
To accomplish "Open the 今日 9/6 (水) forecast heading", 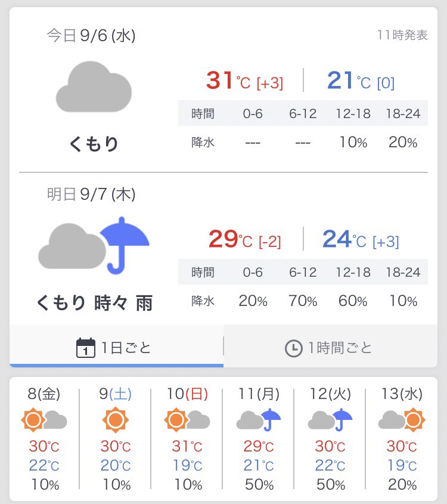I will point(91,36).
